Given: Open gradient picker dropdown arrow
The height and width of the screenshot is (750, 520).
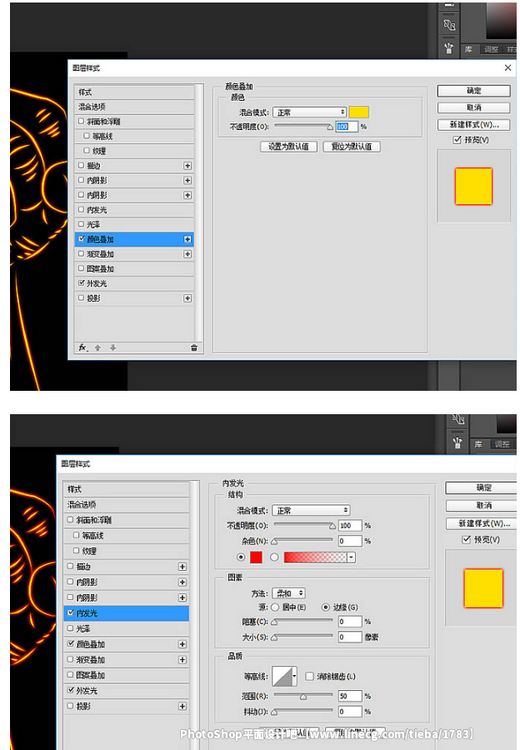Looking at the screenshot, I should tap(352, 557).
